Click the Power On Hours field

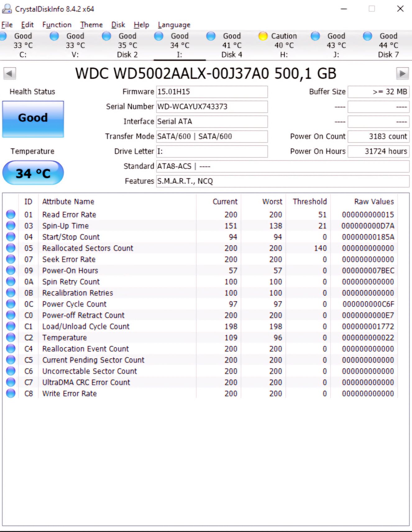click(378, 151)
